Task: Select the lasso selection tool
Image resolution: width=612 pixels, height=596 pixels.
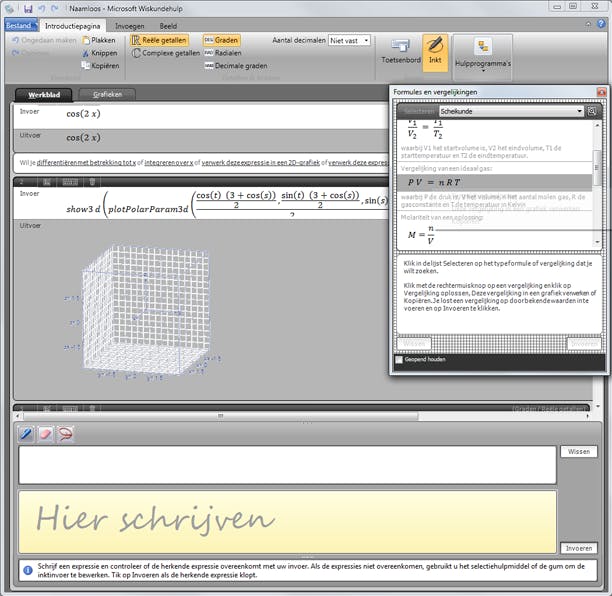Action: coord(65,434)
